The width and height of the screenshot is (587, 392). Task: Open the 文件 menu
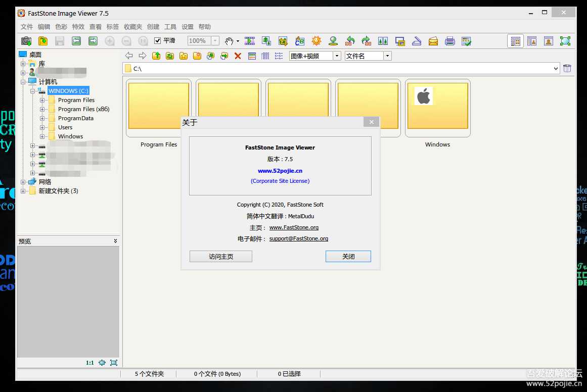[x=27, y=27]
